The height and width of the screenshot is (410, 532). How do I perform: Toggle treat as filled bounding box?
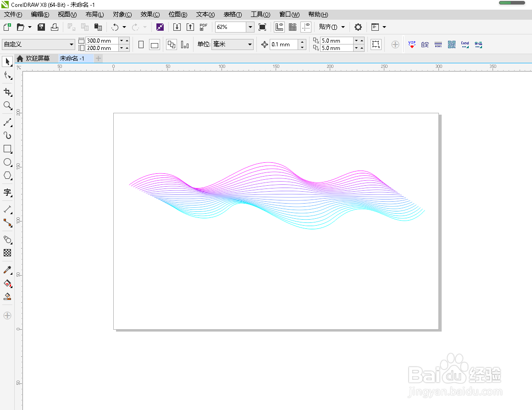click(376, 44)
